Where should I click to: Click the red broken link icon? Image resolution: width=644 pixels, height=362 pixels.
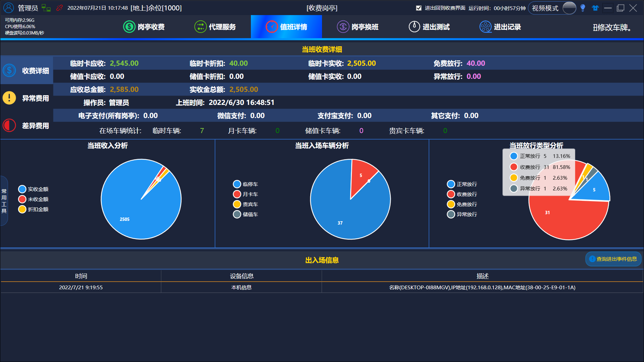(x=60, y=8)
